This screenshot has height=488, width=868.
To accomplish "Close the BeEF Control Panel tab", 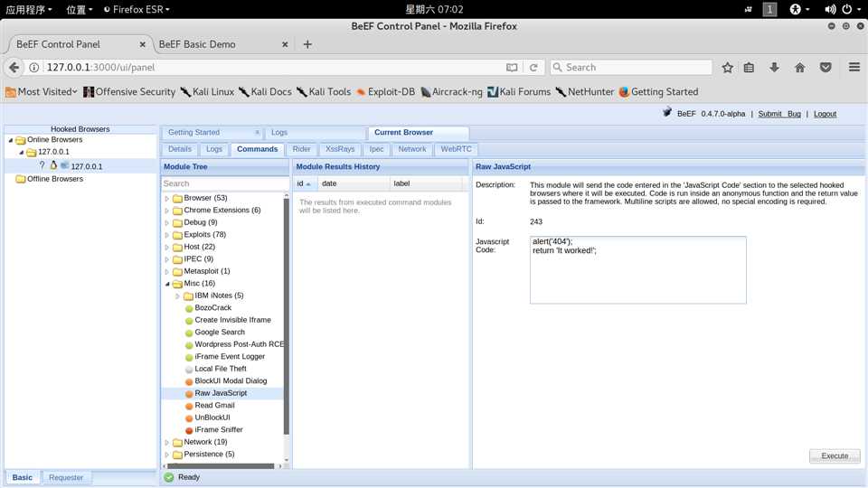I will click(x=142, y=44).
